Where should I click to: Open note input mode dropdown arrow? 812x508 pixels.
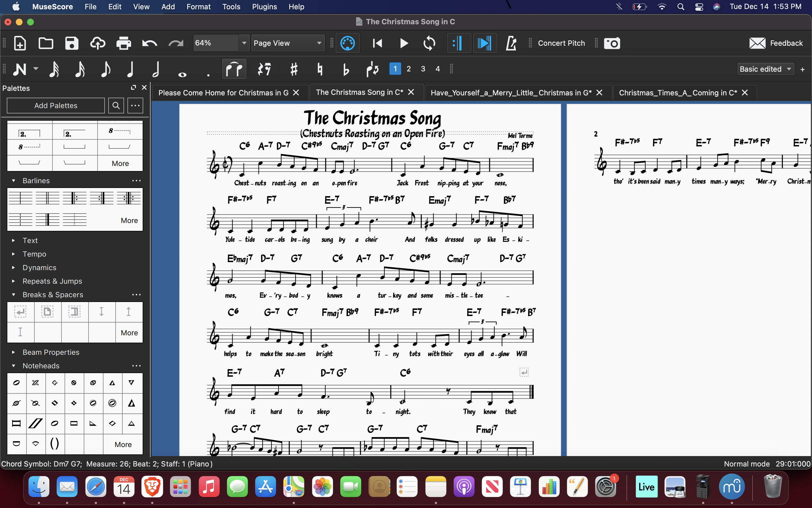coord(36,69)
